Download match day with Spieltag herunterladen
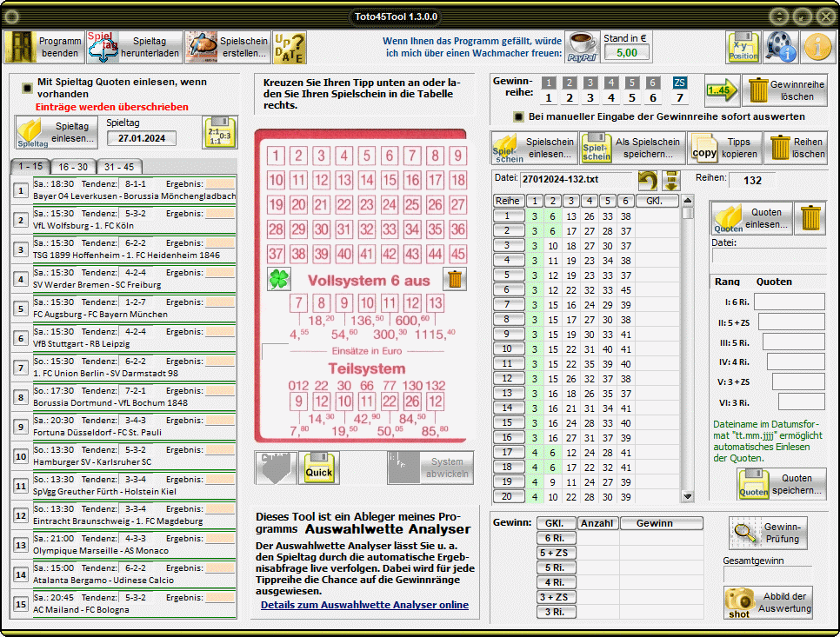 134,47
